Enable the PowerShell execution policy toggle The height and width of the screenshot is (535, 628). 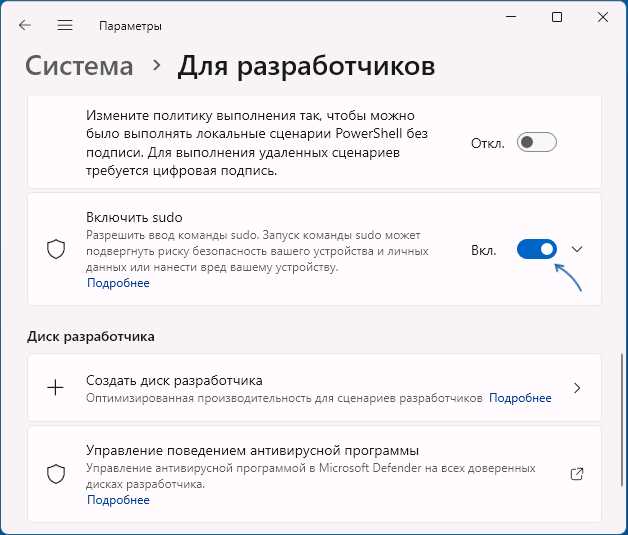(x=537, y=142)
